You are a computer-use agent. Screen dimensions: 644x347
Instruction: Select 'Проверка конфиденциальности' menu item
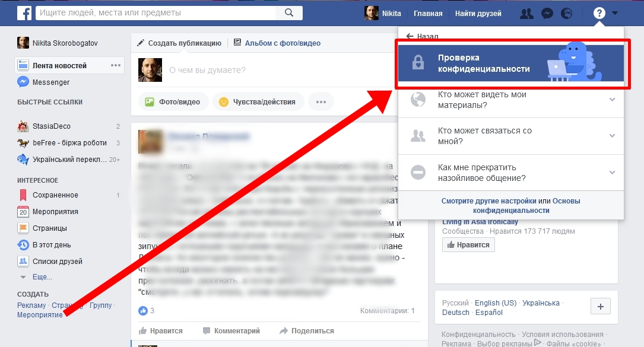(x=510, y=63)
